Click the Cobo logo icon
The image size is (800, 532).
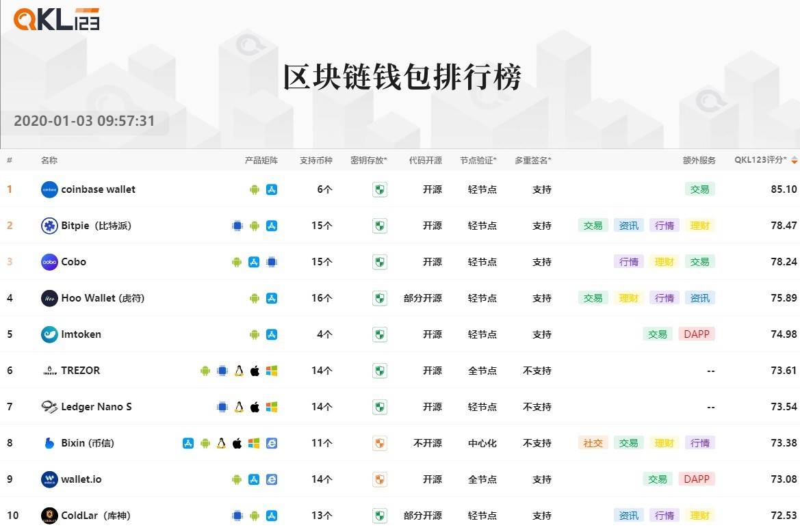coord(49,262)
